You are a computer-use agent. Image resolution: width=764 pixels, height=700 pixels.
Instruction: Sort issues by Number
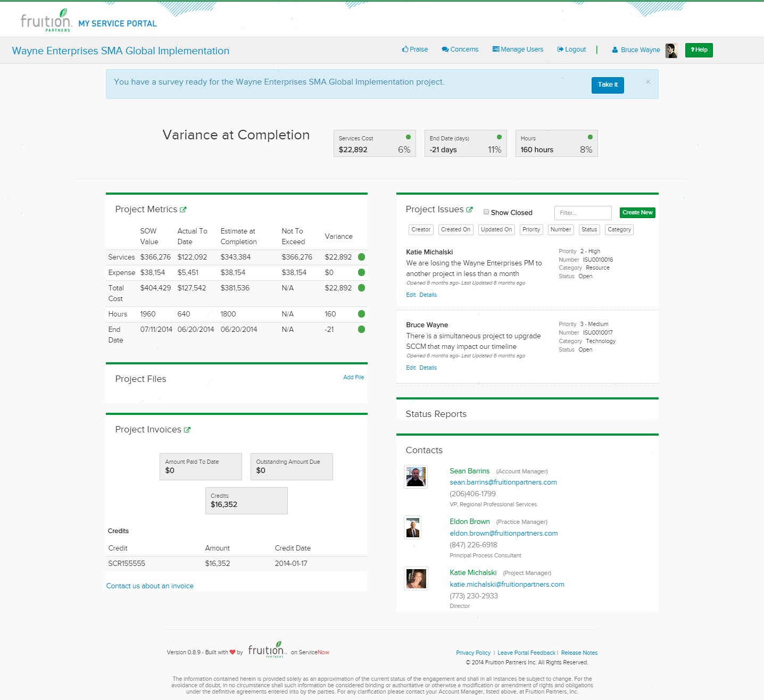point(561,230)
